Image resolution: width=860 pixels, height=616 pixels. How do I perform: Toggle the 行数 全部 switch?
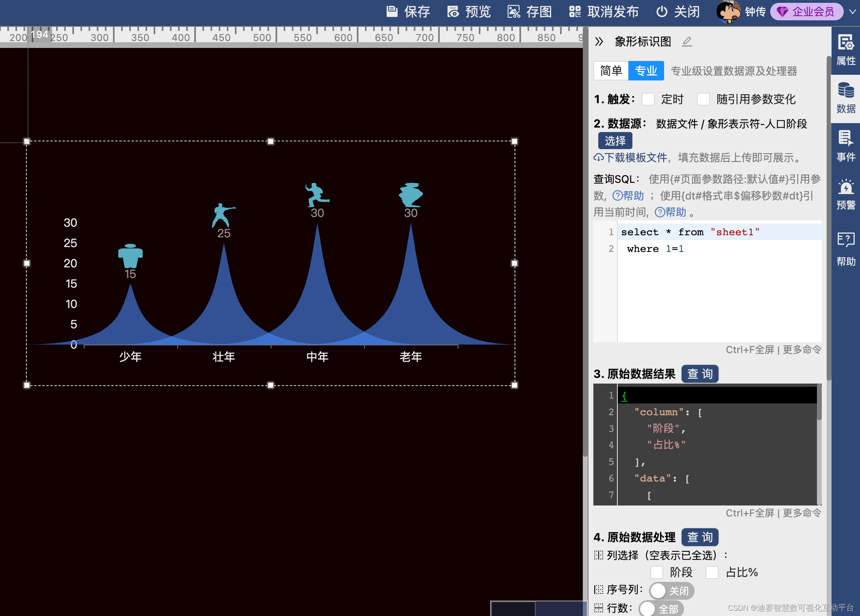tap(661, 608)
